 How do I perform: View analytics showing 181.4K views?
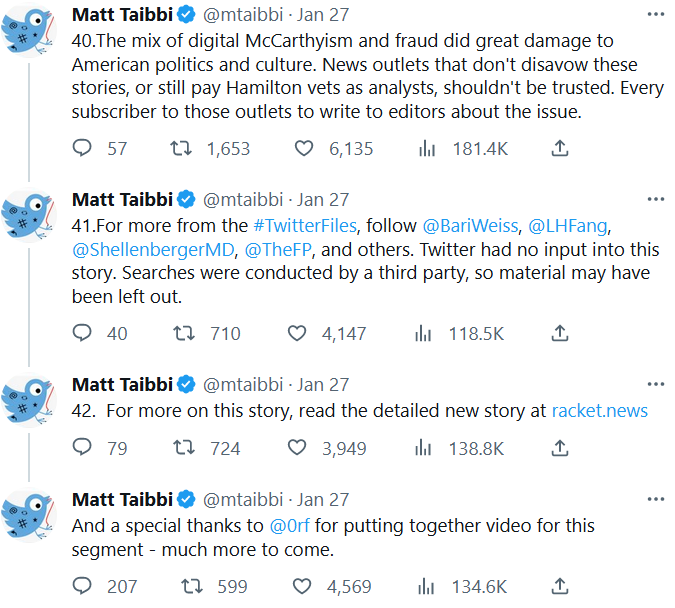[x=427, y=149]
